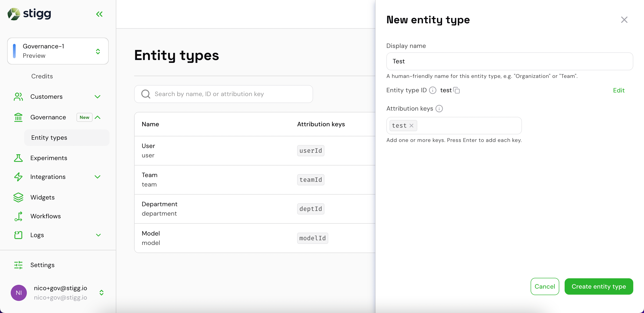Click the deptId attribution key tag

tap(311, 209)
